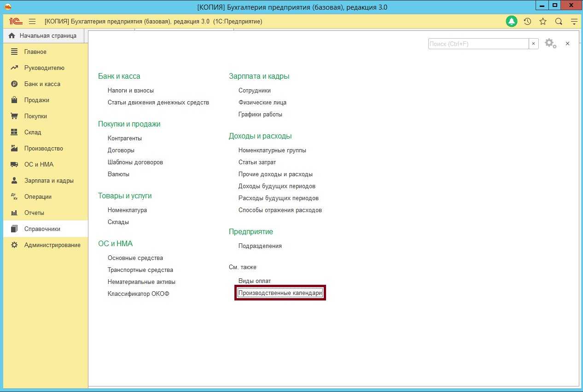Open the history clock icon

pos(527,22)
